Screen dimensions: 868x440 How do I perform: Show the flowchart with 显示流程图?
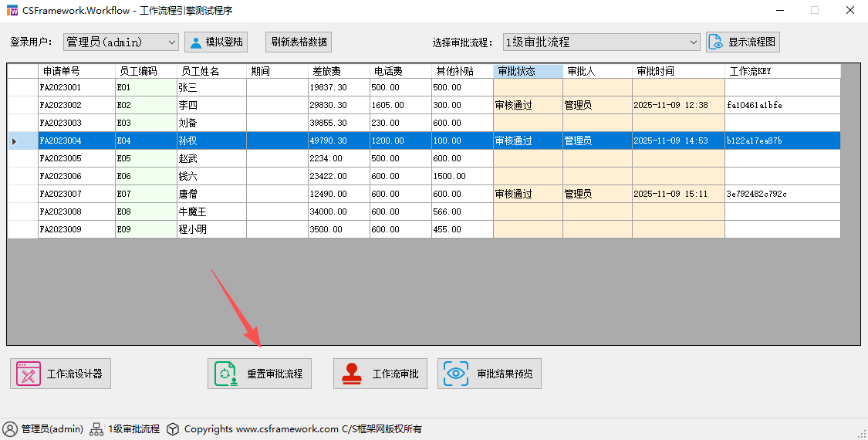point(743,42)
